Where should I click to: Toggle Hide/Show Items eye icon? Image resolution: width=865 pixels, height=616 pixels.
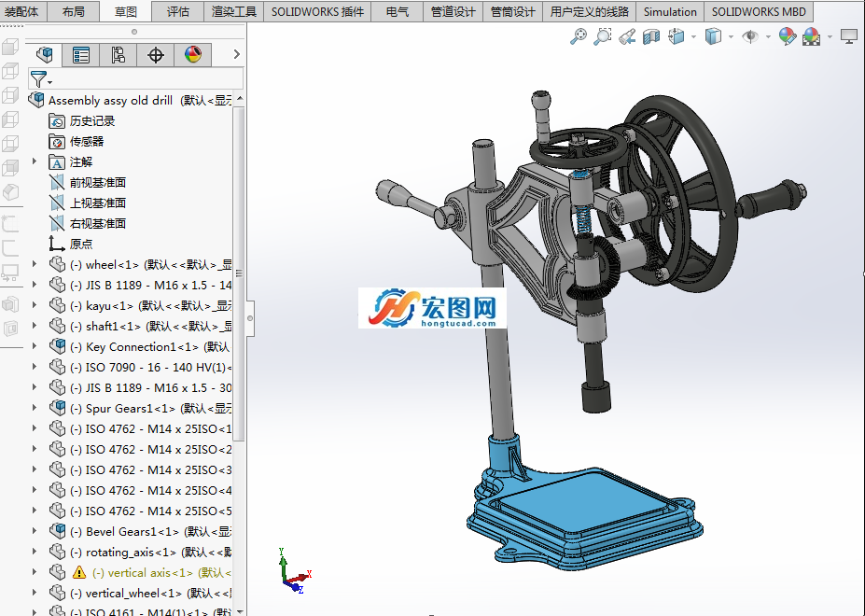(x=750, y=36)
